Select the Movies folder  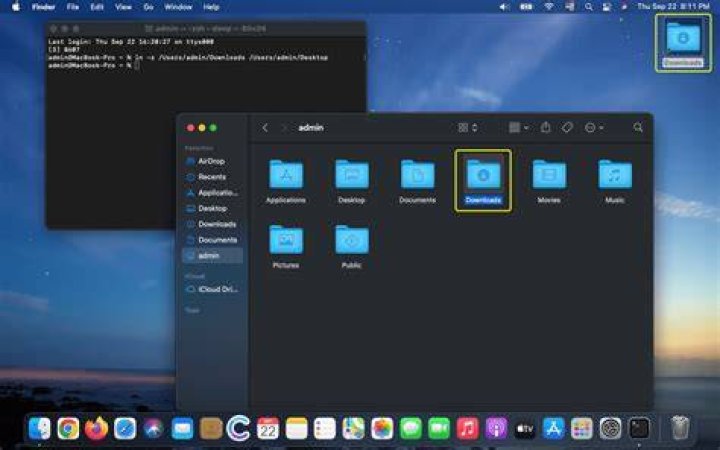coord(549,181)
